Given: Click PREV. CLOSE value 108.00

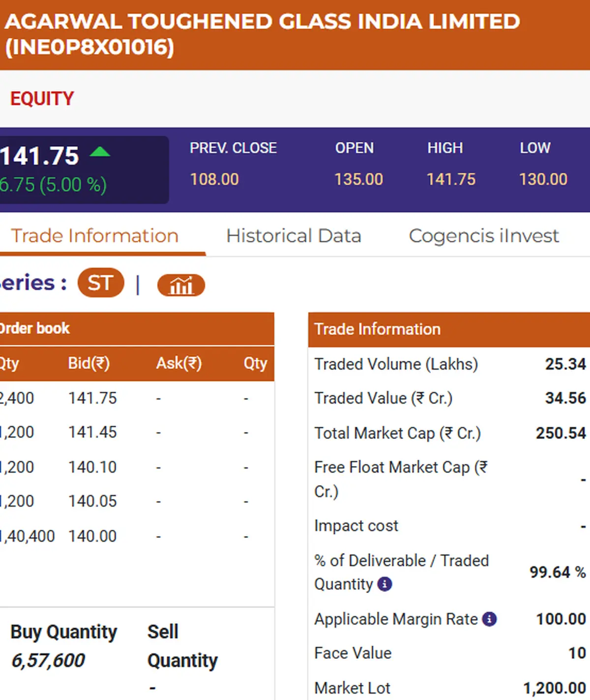Looking at the screenshot, I should [x=214, y=179].
